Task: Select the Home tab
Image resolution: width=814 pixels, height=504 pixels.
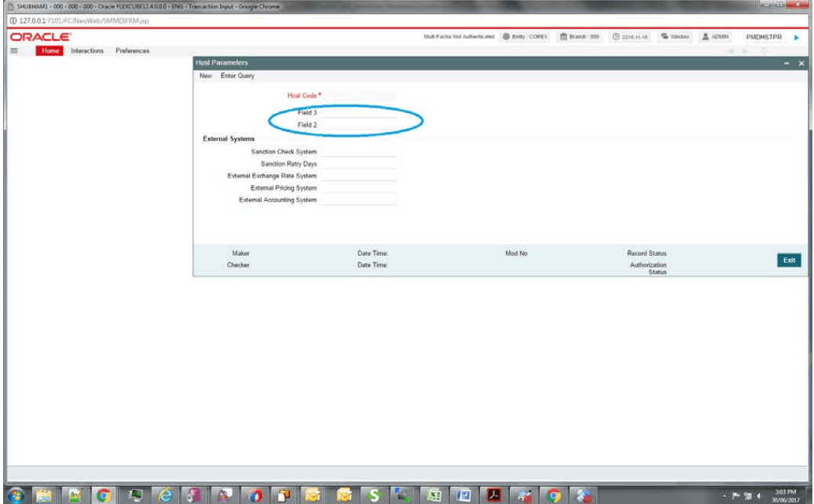Action: pos(49,51)
